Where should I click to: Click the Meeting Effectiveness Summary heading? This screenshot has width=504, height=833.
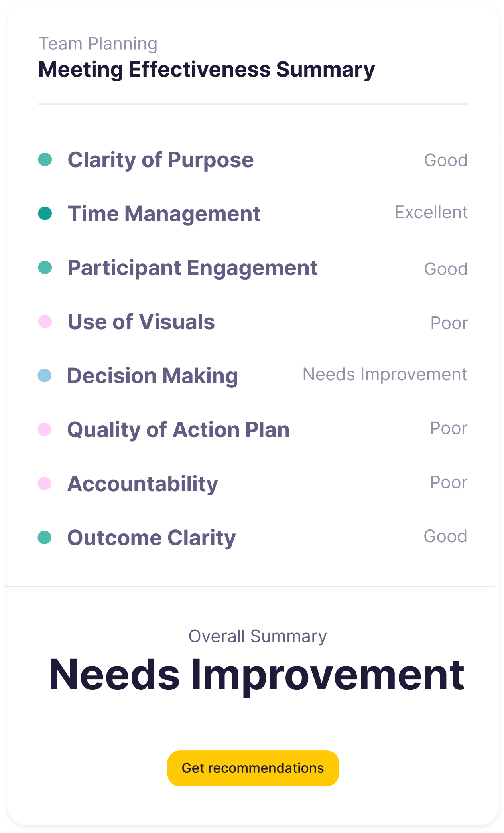point(207,69)
